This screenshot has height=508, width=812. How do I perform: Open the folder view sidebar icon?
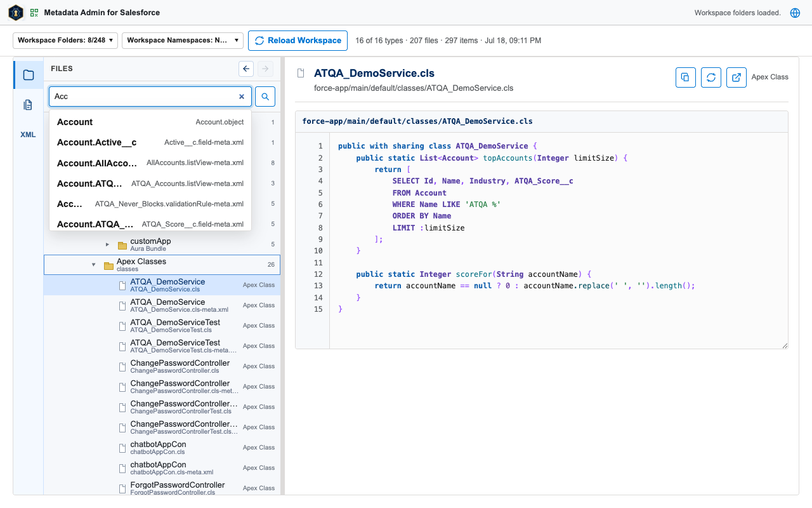(x=29, y=75)
